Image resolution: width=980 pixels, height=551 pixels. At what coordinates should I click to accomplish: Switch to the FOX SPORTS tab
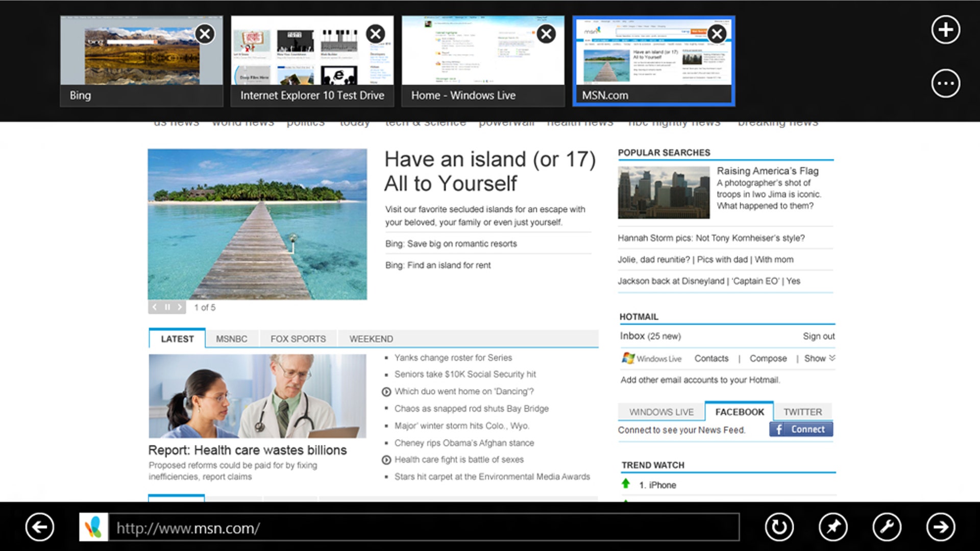[x=298, y=338]
